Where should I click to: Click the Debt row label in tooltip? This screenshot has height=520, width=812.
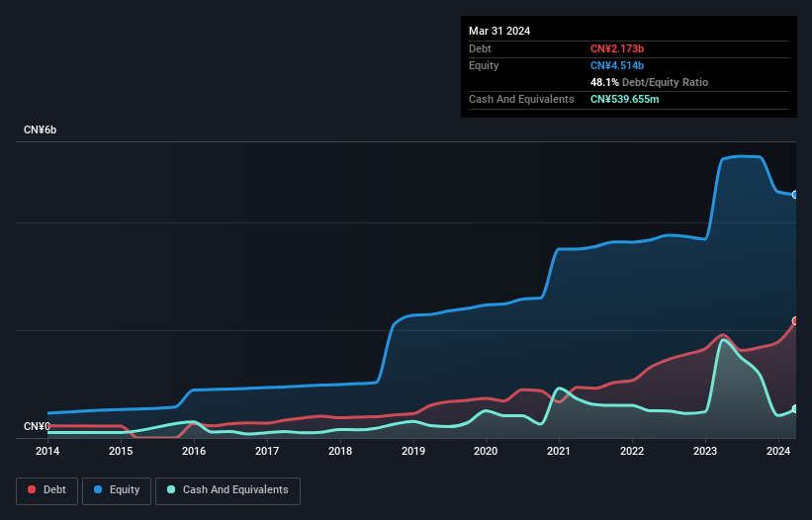tap(480, 48)
